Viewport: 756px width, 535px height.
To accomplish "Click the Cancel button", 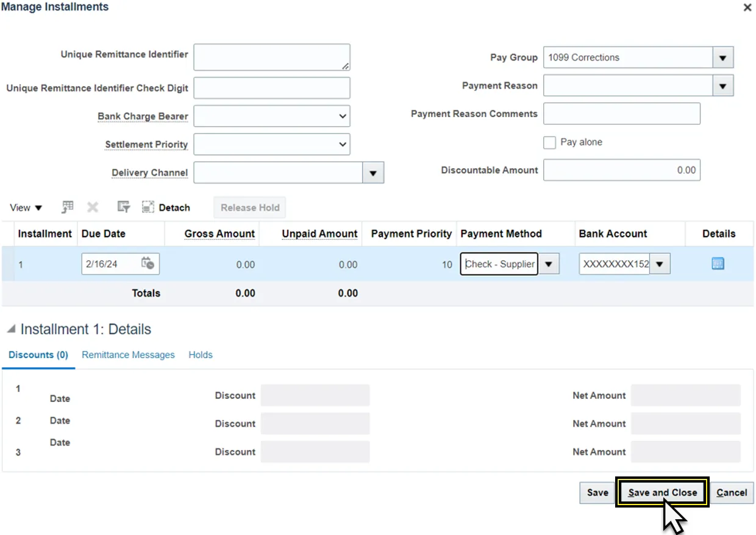I will click(x=732, y=493).
